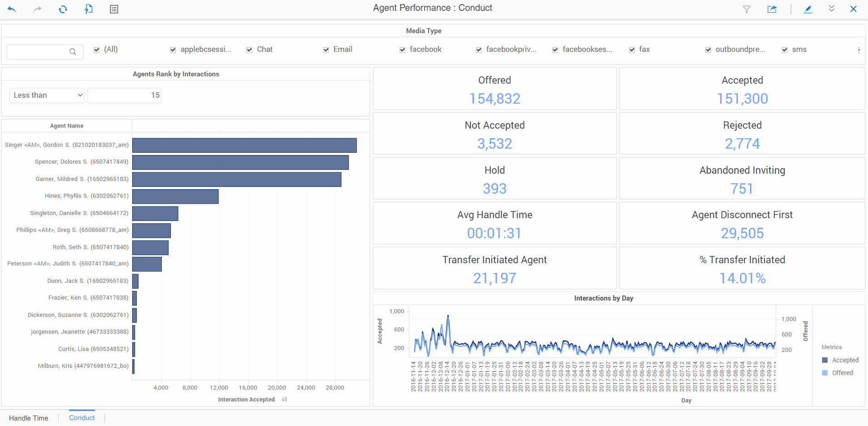Viewport: 868px width, 426px height.
Task: Click the share/export icon
Action: pos(772,9)
